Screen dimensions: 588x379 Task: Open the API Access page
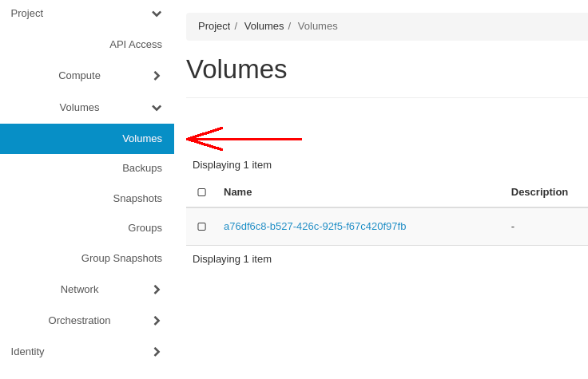coord(136,45)
